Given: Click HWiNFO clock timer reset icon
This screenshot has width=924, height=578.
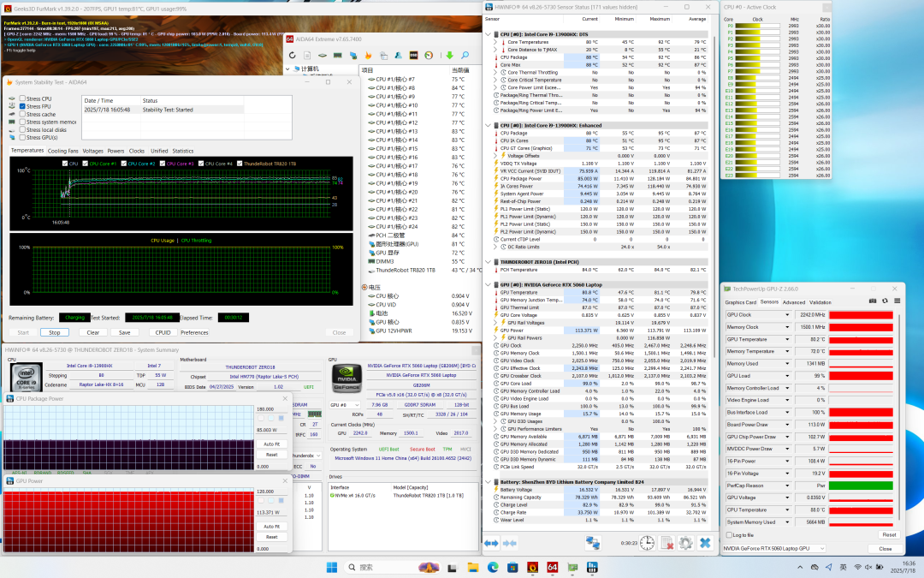Looking at the screenshot, I should pyautogui.click(x=647, y=543).
